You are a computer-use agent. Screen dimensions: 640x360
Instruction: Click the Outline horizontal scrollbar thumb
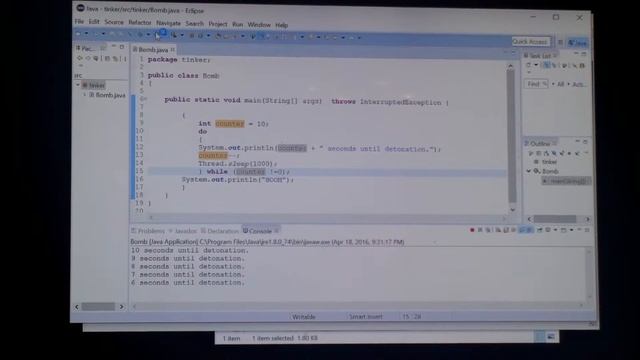coord(554,219)
